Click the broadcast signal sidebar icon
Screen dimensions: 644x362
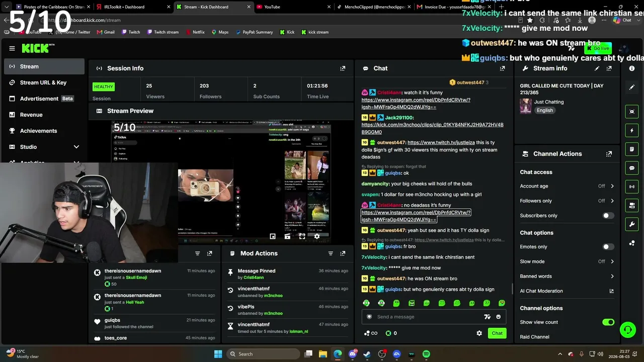[632, 187]
